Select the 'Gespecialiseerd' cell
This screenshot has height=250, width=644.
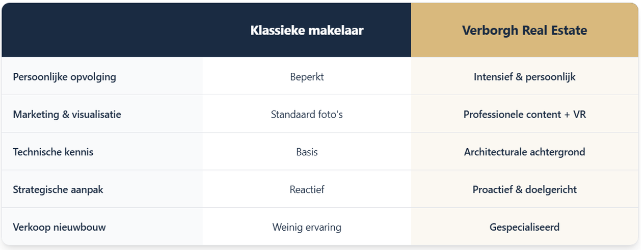524,227
